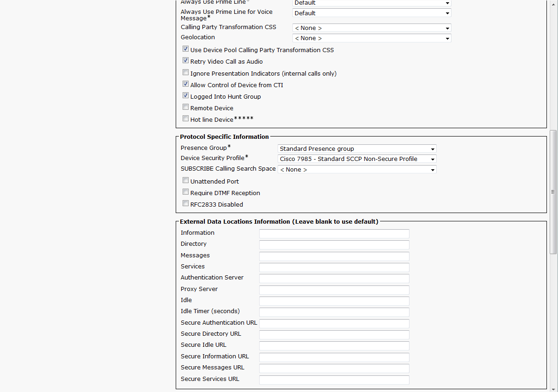Viewport: 558px width, 392px height.
Task: Open Always Use Prime Line for Voice Message dropdown
Action: (x=372, y=13)
